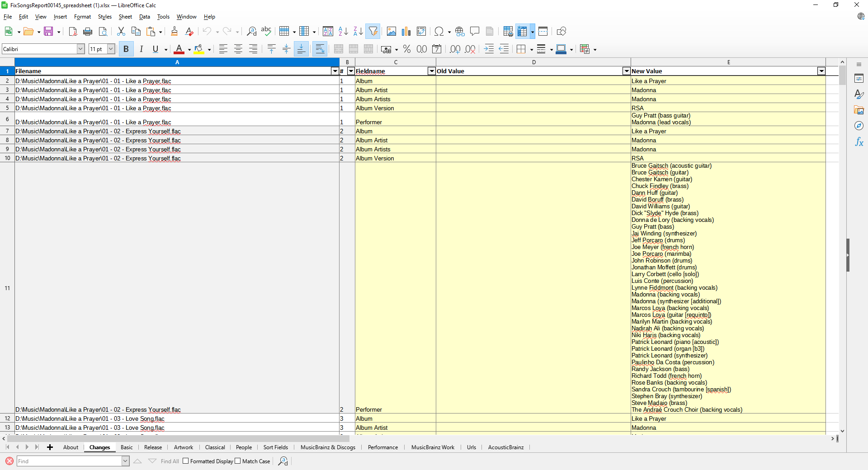Open sidebar Properties panel icon
The image size is (868, 470).
pyautogui.click(x=859, y=79)
